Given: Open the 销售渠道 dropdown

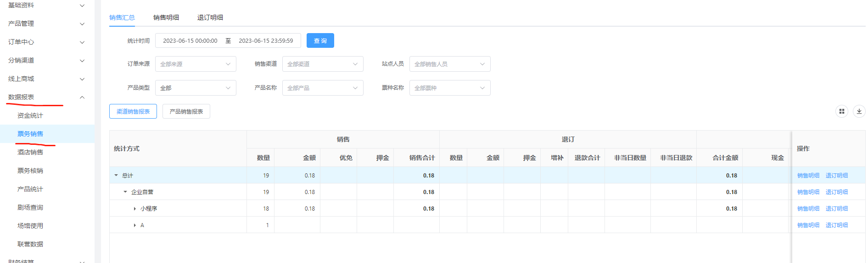Looking at the screenshot, I should click(x=322, y=64).
